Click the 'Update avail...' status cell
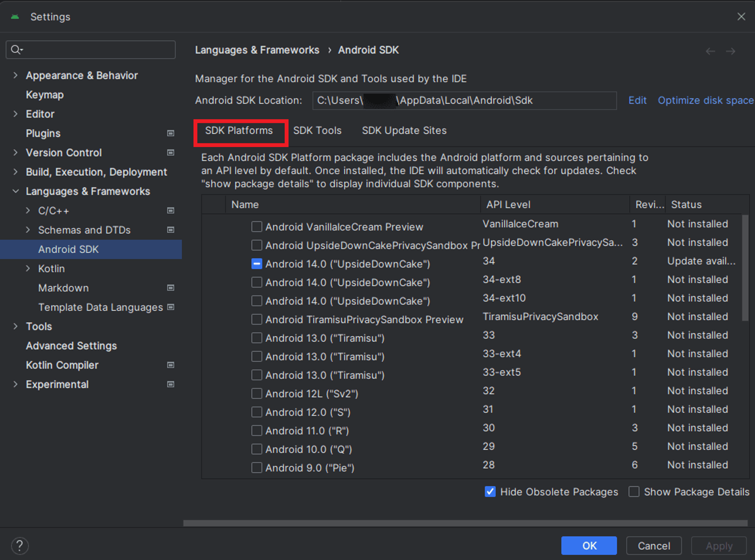The width and height of the screenshot is (755, 560). point(701,261)
